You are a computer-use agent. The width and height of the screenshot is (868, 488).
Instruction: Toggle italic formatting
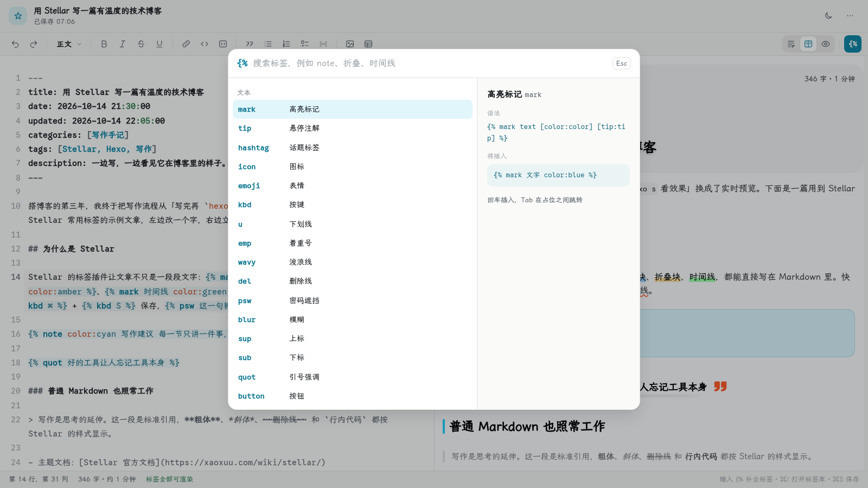click(x=123, y=44)
